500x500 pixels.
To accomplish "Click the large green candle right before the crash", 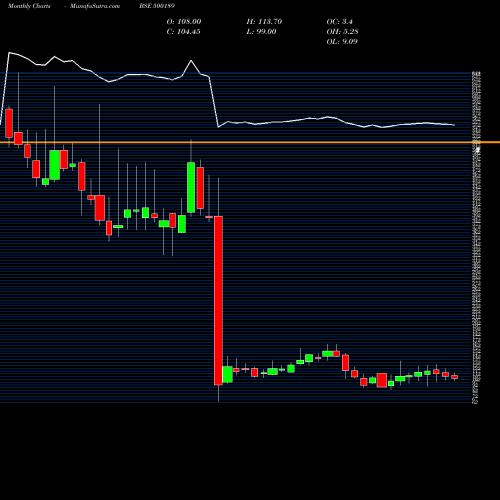I will click(x=191, y=187).
